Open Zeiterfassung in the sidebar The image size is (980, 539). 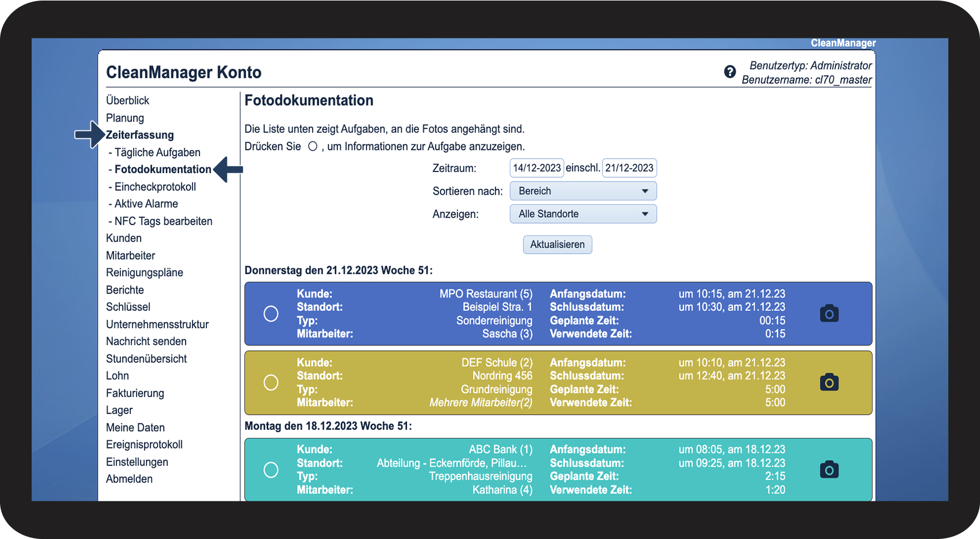[x=140, y=135]
